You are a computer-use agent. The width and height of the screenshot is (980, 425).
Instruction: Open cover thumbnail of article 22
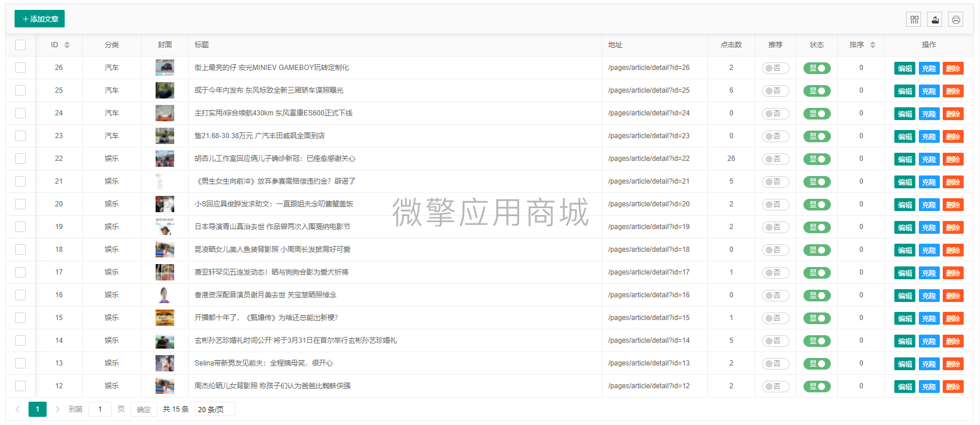click(165, 159)
